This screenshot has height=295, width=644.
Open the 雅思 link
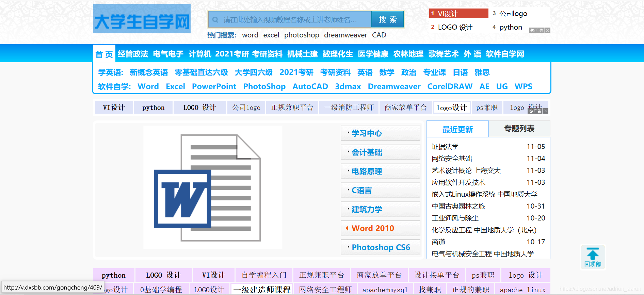pos(482,72)
